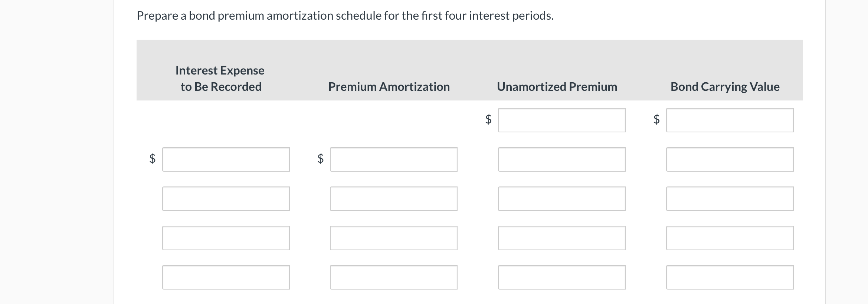Click the second Bond Carrying Value input field
Screen dimensions: 868x304
729,159
